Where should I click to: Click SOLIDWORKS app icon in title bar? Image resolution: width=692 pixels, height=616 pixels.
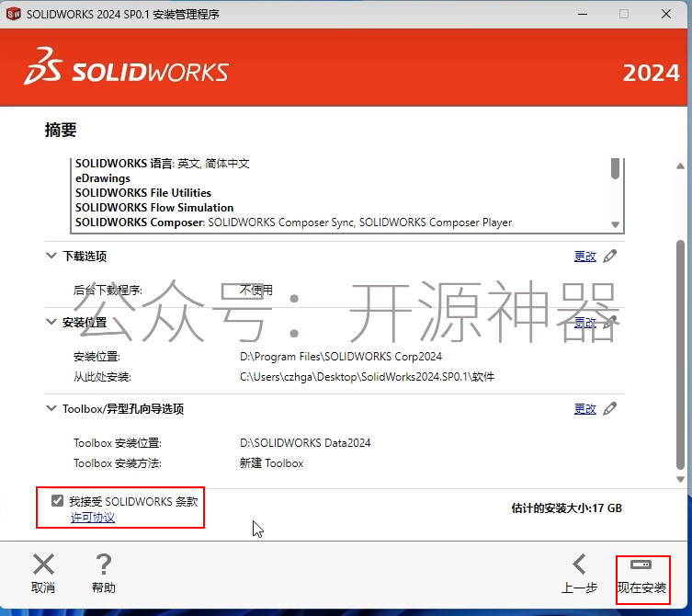pos(13,14)
